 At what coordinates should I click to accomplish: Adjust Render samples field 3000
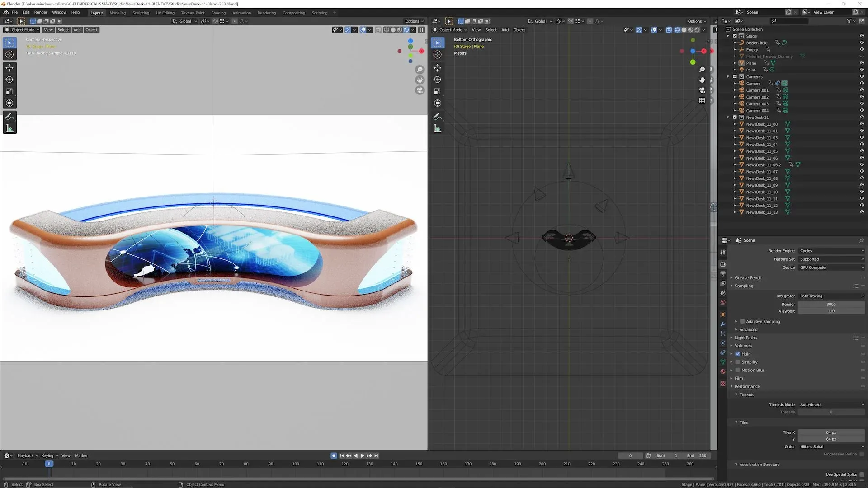[x=831, y=304]
